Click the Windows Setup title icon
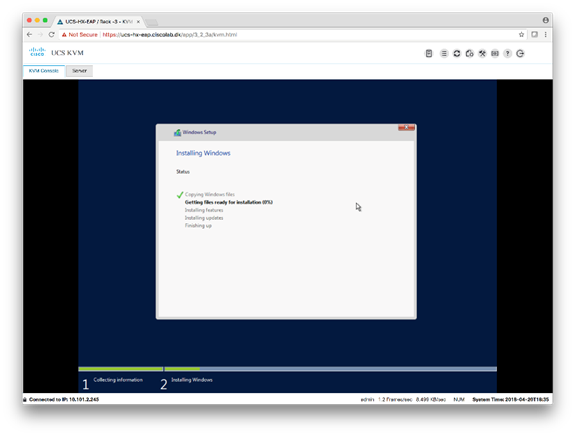This screenshot has width=575, height=436. click(x=177, y=132)
